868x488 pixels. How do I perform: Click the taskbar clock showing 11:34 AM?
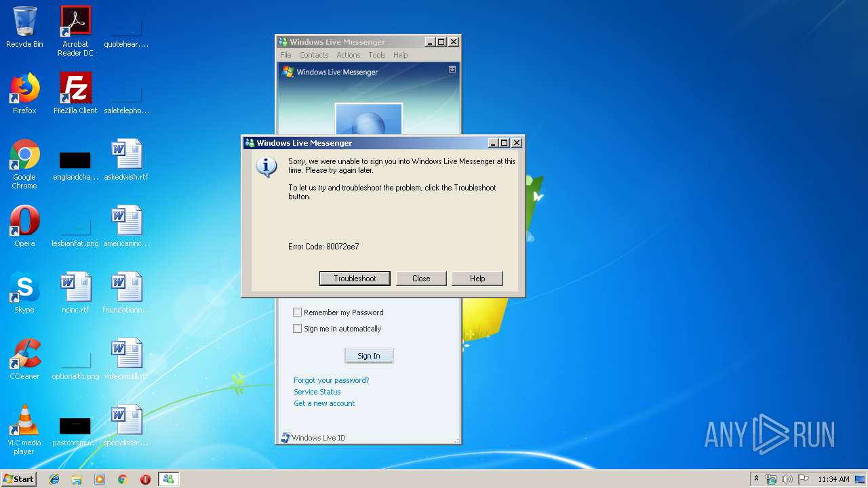coord(833,479)
